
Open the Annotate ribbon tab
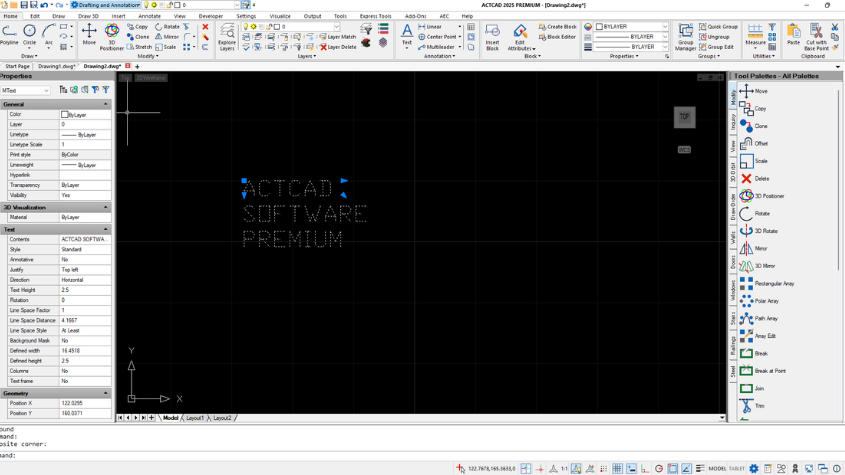coord(149,16)
